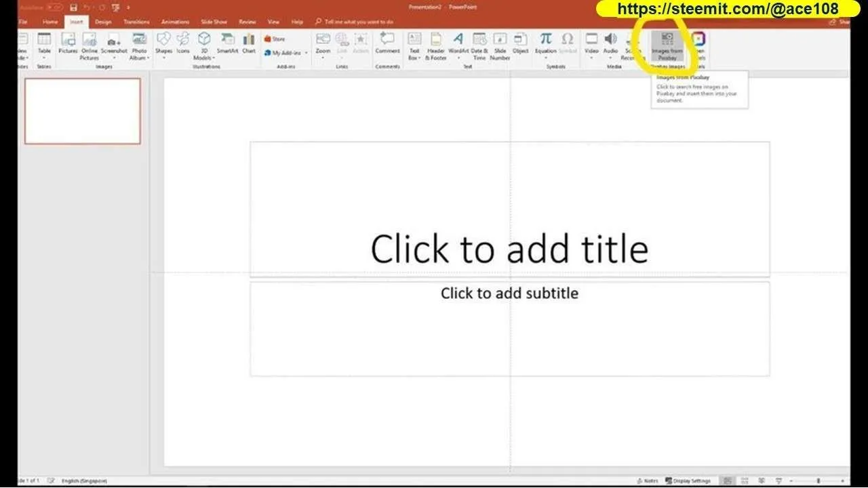The image size is (868, 488).
Task: Create a Photo Album
Action: (x=139, y=46)
